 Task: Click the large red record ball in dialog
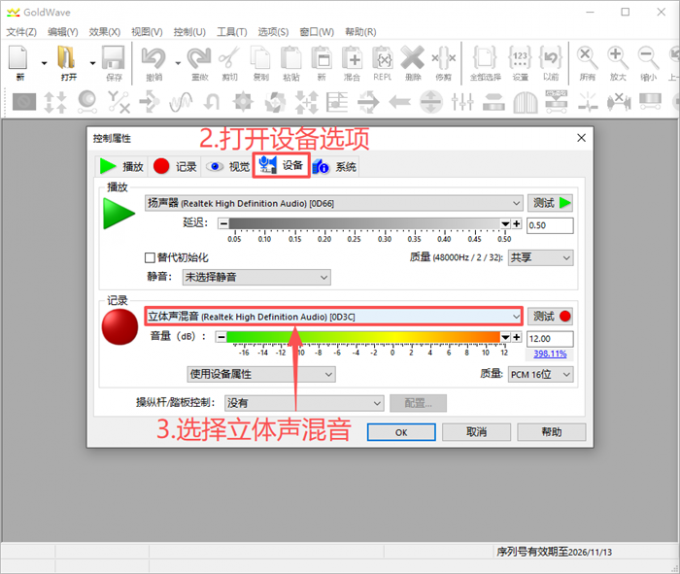[120, 327]
